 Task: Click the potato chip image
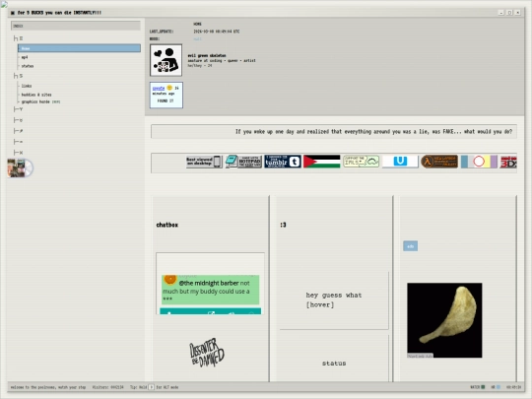(444, 320)
